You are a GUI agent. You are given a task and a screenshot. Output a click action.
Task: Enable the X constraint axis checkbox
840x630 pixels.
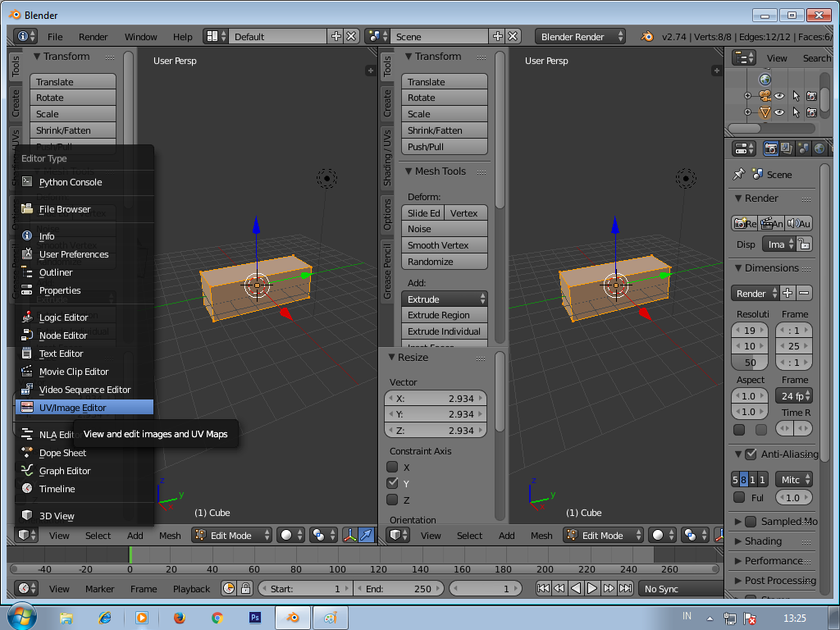[x=391, y=467]
